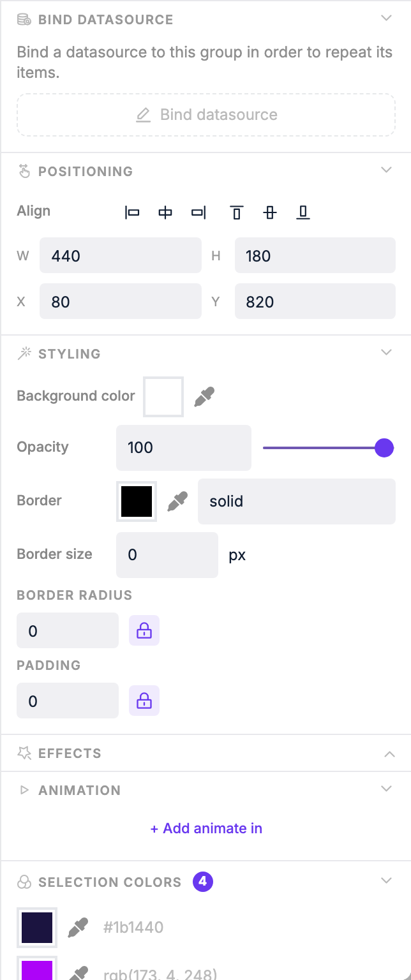Toggle the border radius lock
Image resolution: width=411 pixels, height=980 pixels.
pyautogui.click(x=144, y=630)
